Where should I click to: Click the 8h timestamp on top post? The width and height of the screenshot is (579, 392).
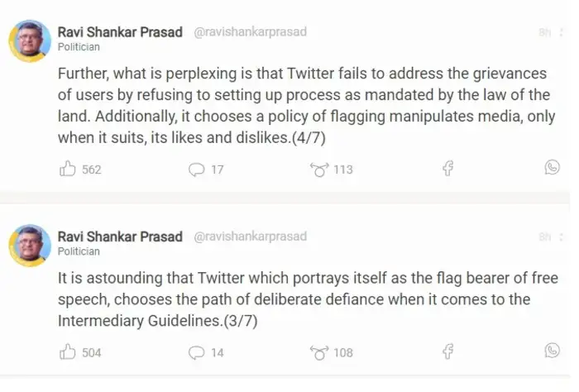[544, 32]
